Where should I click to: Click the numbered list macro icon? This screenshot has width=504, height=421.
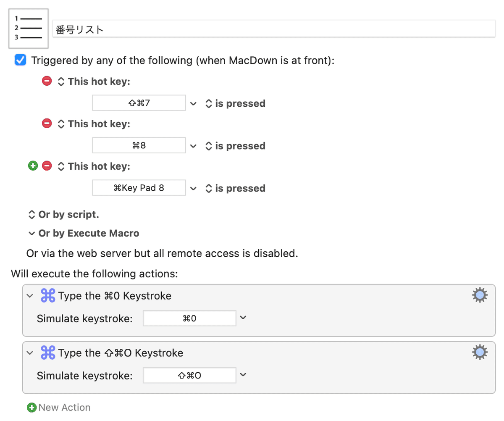coord(29,28)
